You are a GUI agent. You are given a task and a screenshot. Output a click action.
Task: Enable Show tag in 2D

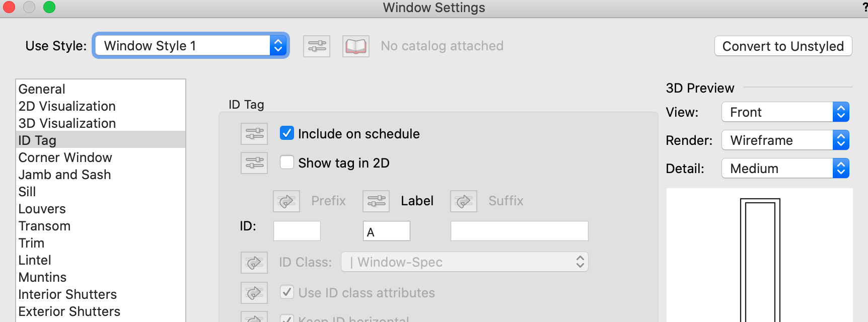287,162
